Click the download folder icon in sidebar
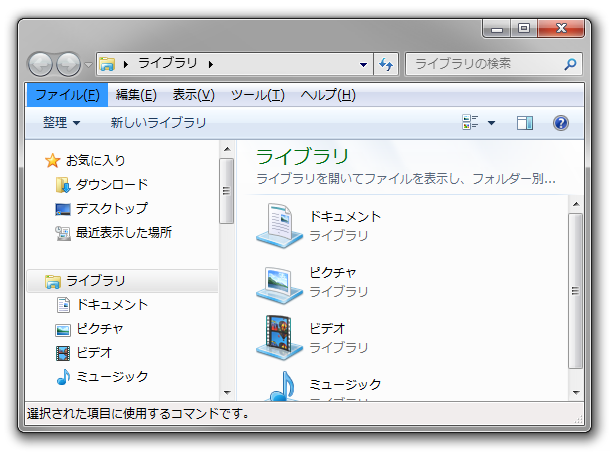This screenshot has width=611, height=457. [63, 185]
